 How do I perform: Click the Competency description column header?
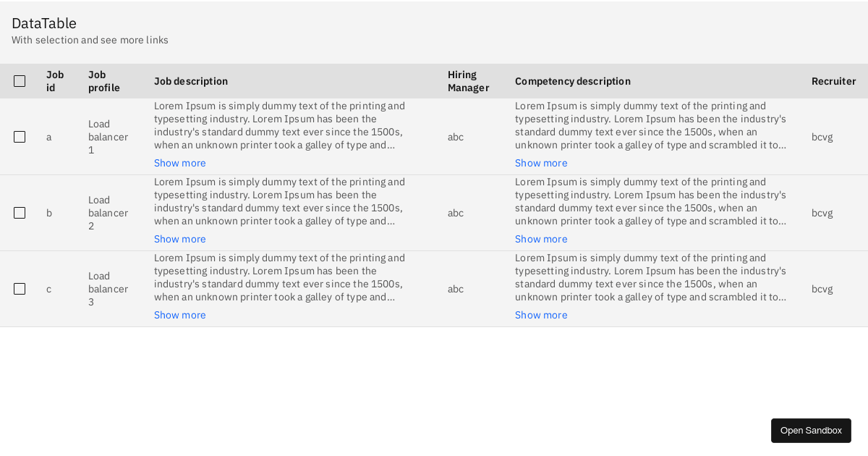[x=572, y=81]
